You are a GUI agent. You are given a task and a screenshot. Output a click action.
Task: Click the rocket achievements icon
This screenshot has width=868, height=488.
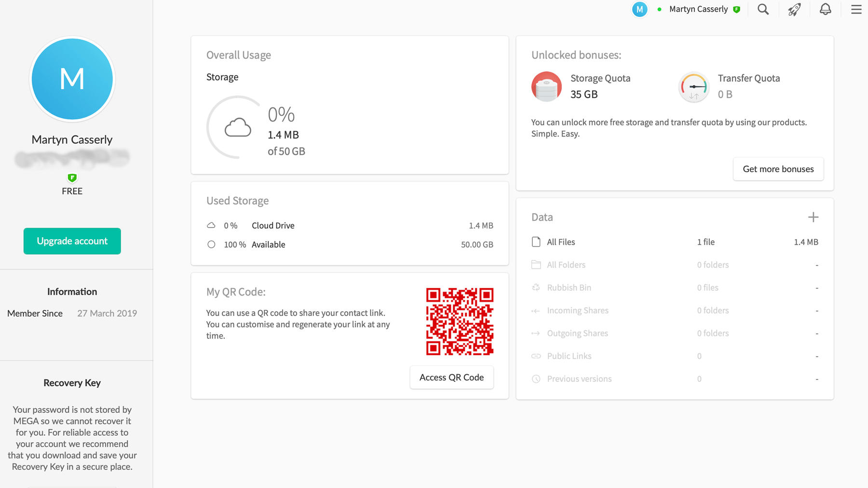point(794,9)
